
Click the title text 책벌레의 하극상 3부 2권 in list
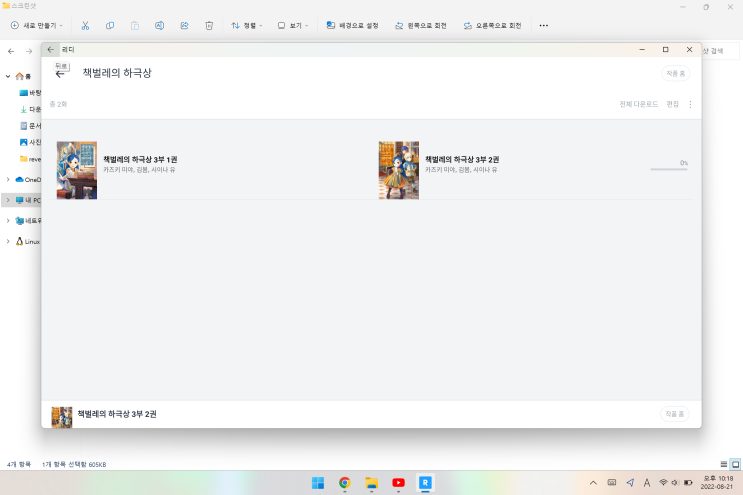click(462, 160)
